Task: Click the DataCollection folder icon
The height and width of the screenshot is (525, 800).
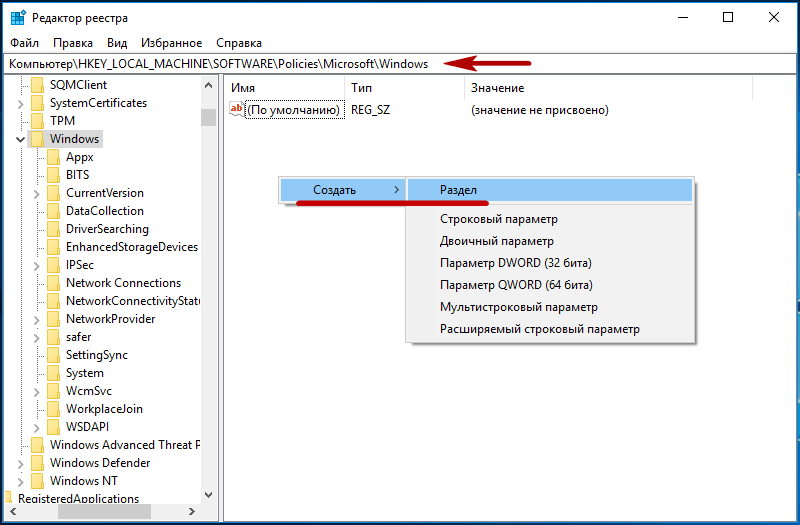Action: [54, 211]
